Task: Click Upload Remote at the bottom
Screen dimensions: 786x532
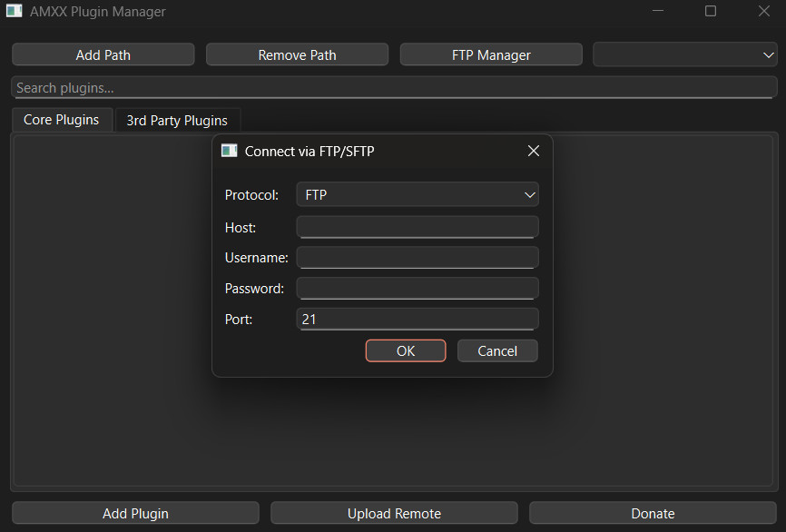Action: [x=394, y=513]
